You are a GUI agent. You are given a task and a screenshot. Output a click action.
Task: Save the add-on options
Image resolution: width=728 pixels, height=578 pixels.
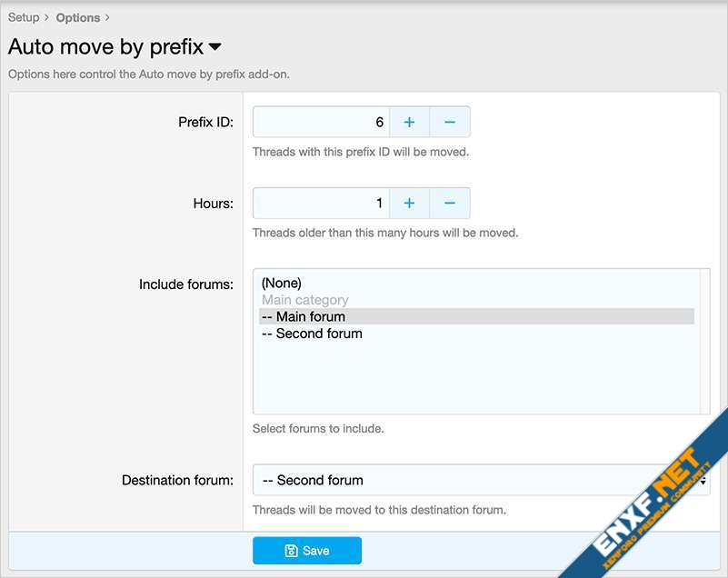pos(307,551)
